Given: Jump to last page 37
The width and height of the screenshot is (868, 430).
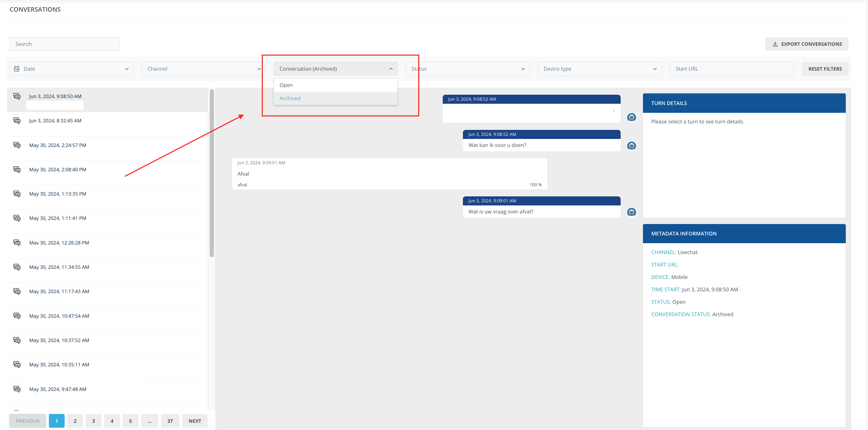Looking at the screenshot, I should pos(170,421).
